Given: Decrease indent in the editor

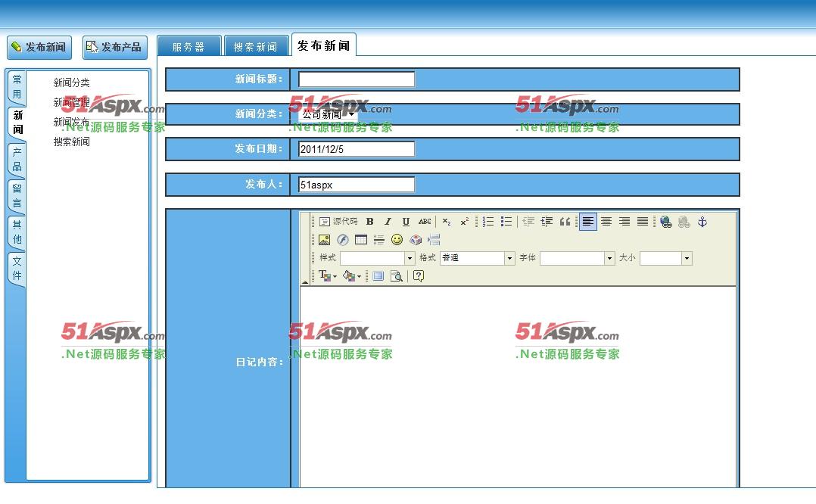Looking at the screenshot, I should (x=528, y=222).
